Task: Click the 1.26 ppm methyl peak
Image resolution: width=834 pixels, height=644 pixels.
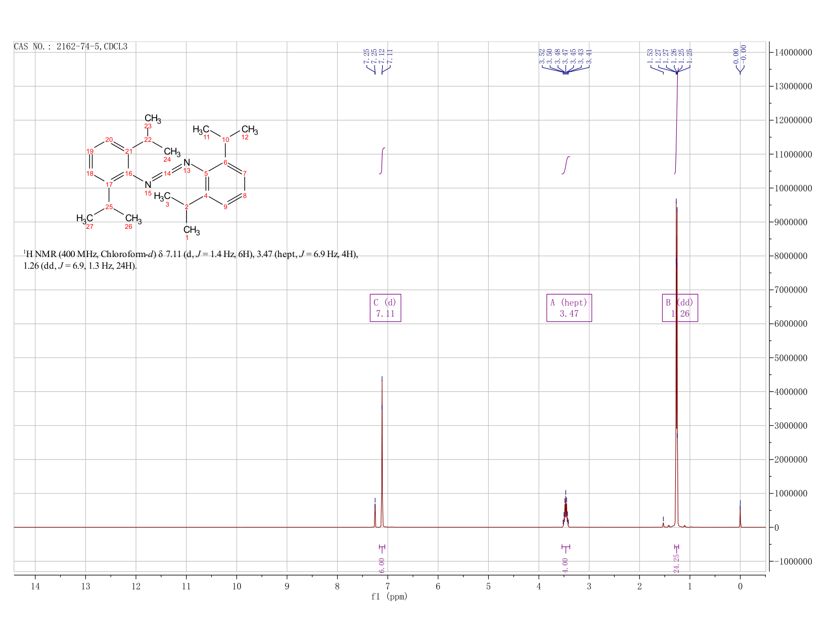Action: (x=676, y=364)
